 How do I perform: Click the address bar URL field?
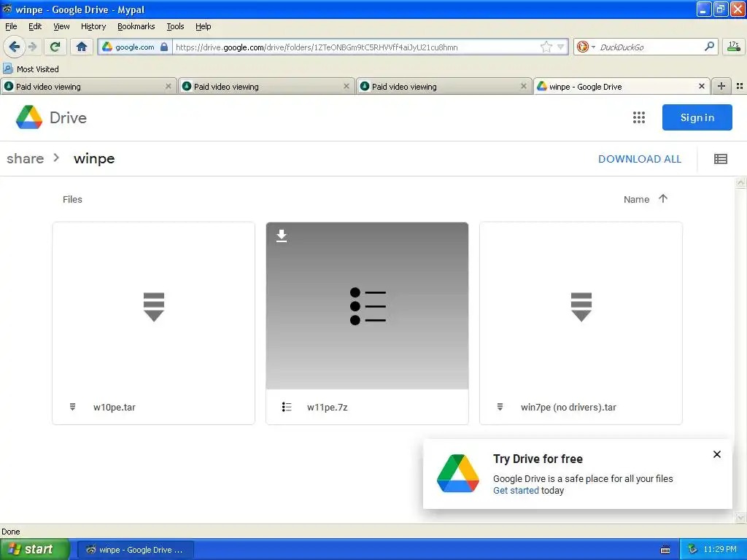click(x=356, y=47)
